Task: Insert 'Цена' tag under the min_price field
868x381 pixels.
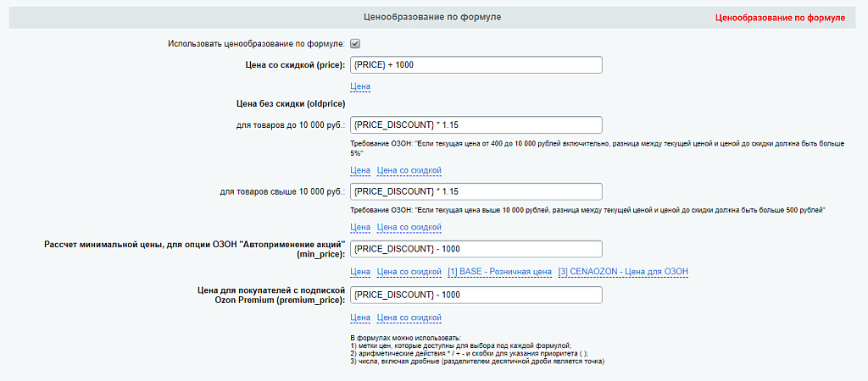Action: (x=360, y=272)
